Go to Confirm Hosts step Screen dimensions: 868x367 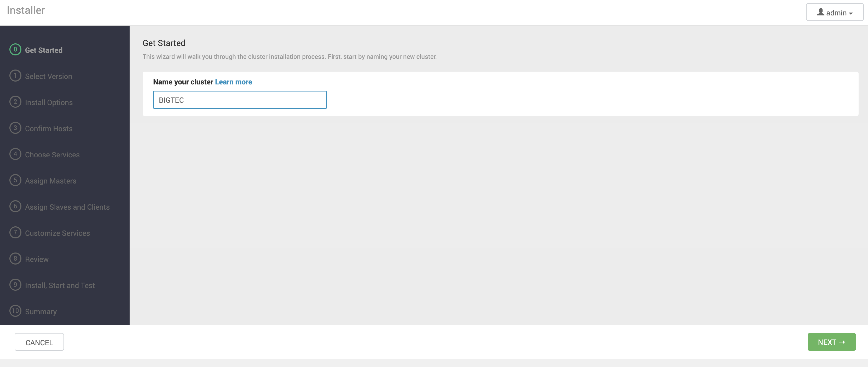click(49, 129)
